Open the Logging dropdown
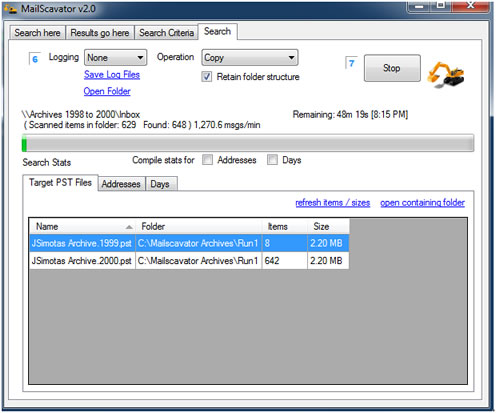496x413 pixels. [x=115, y=58]
